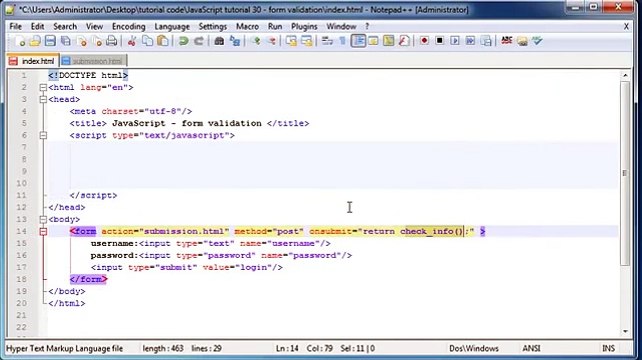Open the File menu
Screen dimensions: 642x360
coord(16,27)
